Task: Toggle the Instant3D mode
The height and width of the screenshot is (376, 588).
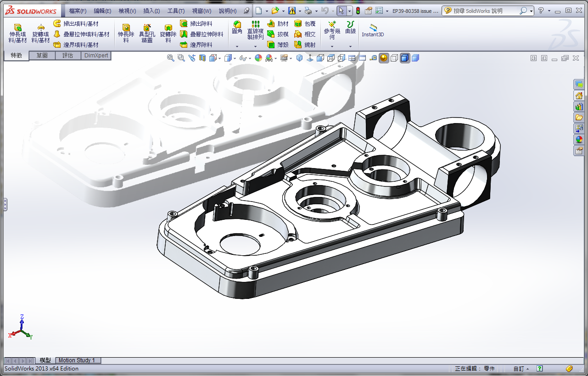Action: coord(373,30)
